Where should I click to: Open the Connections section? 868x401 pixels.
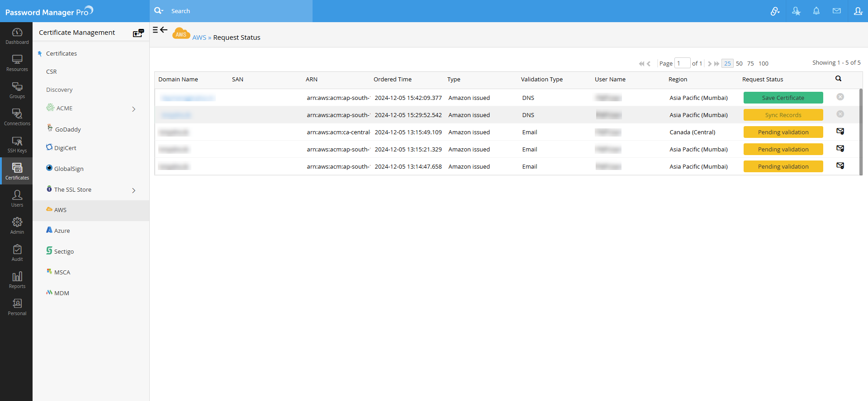pos(17,117)
